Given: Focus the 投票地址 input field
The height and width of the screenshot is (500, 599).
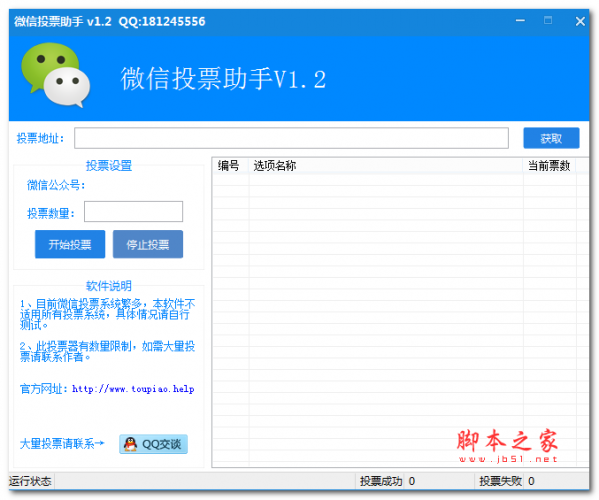Looking at the screenshot, I should (291, 138).
